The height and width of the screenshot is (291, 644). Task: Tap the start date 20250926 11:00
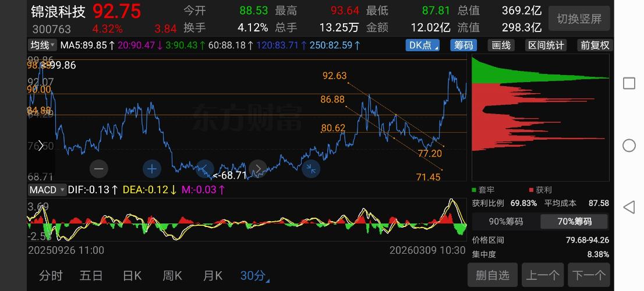(x=66, y=250)
